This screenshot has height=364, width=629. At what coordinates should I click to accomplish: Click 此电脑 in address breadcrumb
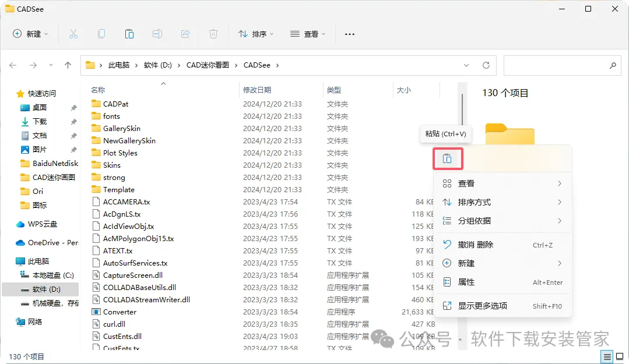(x=119, y=65)
